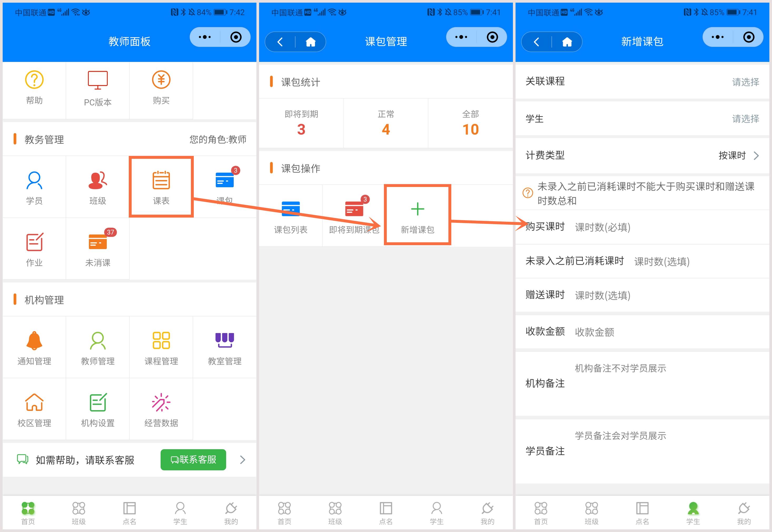Open 未消课 with badge 37
The image size is (772, 532).
click(x=98, y=242)
